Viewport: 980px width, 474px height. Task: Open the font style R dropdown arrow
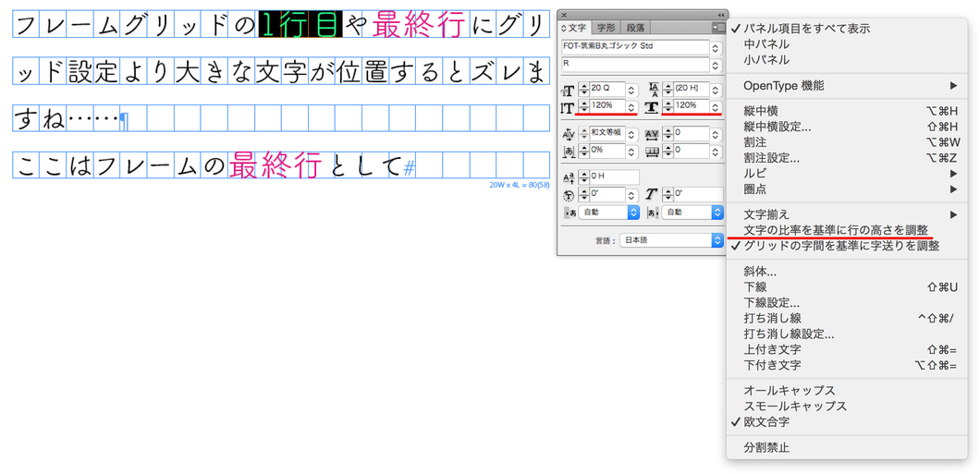click(716, 65)
